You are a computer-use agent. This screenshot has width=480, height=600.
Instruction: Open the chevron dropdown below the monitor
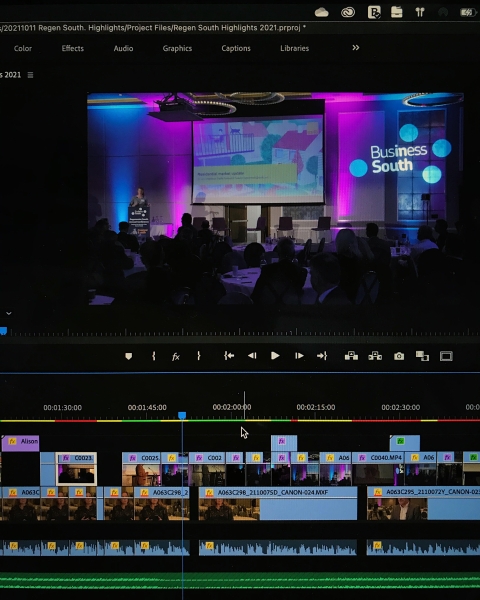click(x=8, y=313)
